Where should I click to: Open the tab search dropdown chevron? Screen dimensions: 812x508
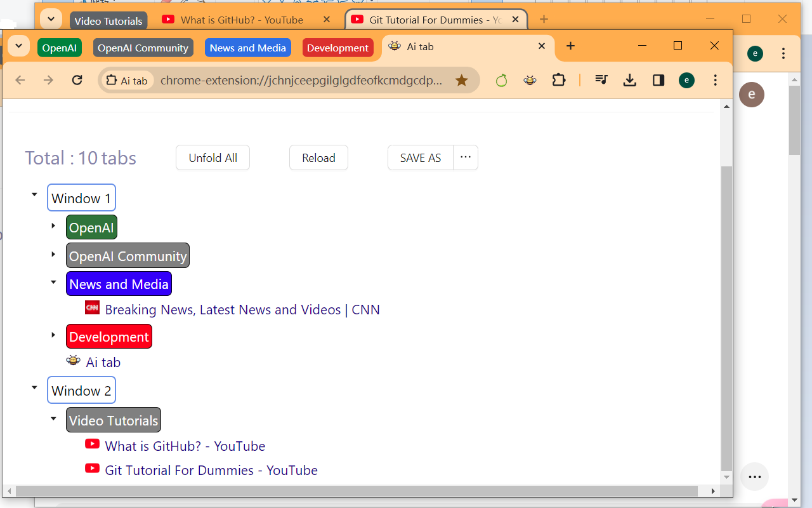18,46
